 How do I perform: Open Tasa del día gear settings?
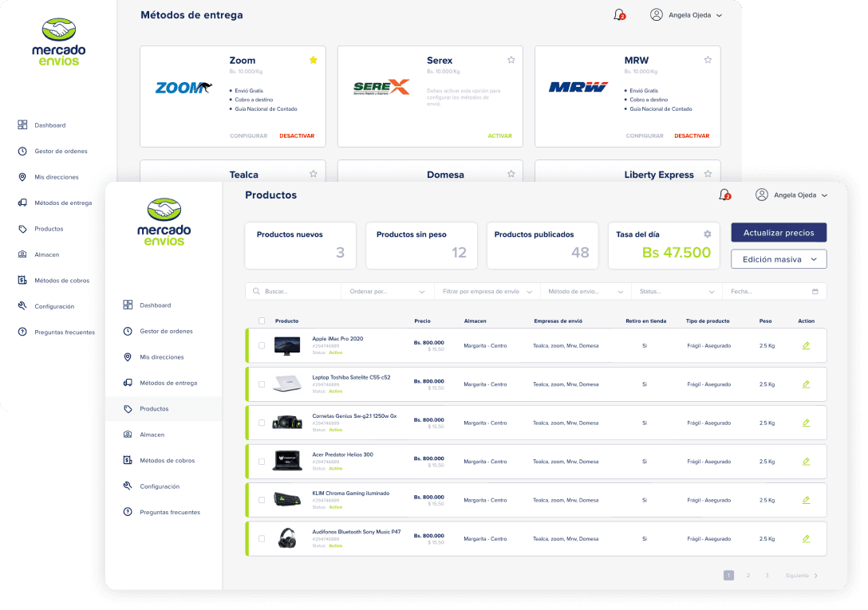tap(708, 234)
